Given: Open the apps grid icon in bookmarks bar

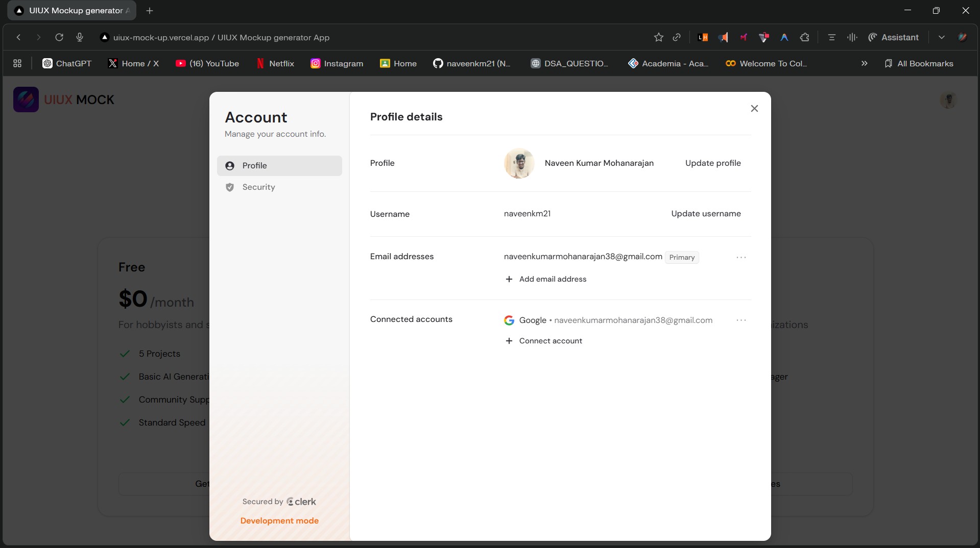Looking at the screenshot, I should pos(17,63).
